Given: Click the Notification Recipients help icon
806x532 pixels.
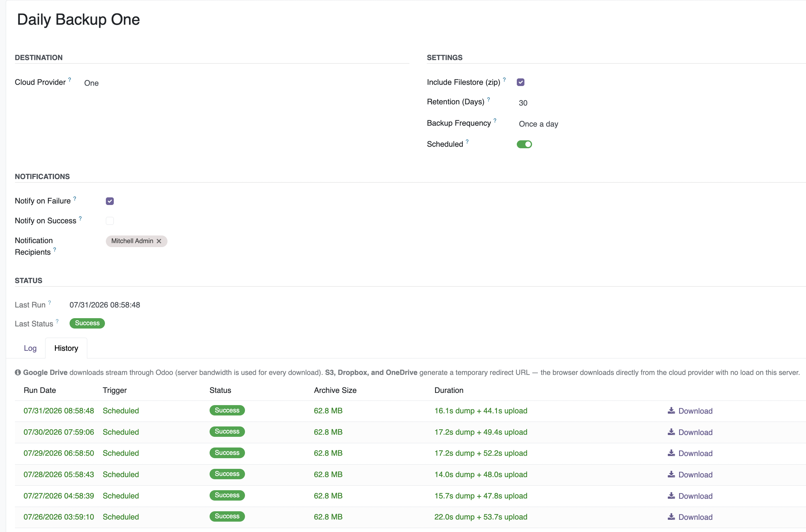Looking at the screenshot, I should click(54, 250).
